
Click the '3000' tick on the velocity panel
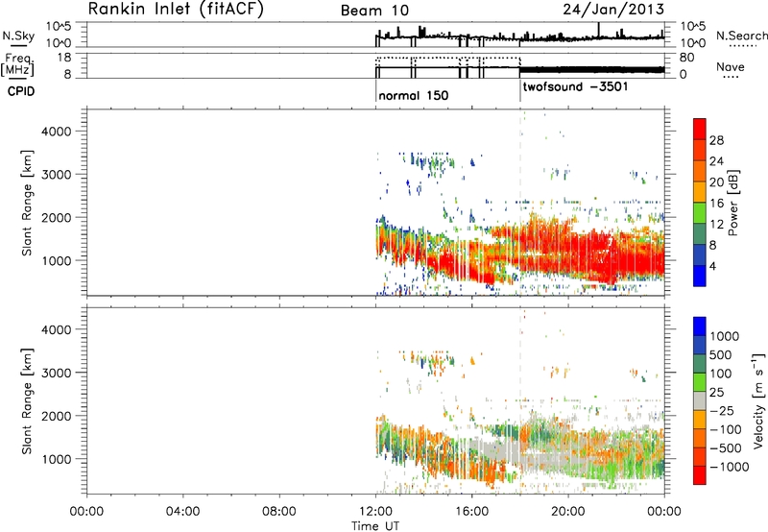pos(56,373)
